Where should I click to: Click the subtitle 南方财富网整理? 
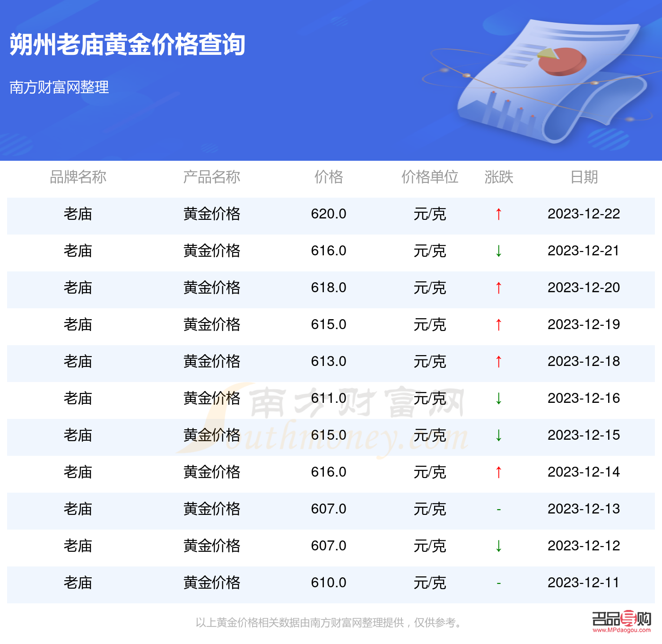tap(59, 87)
